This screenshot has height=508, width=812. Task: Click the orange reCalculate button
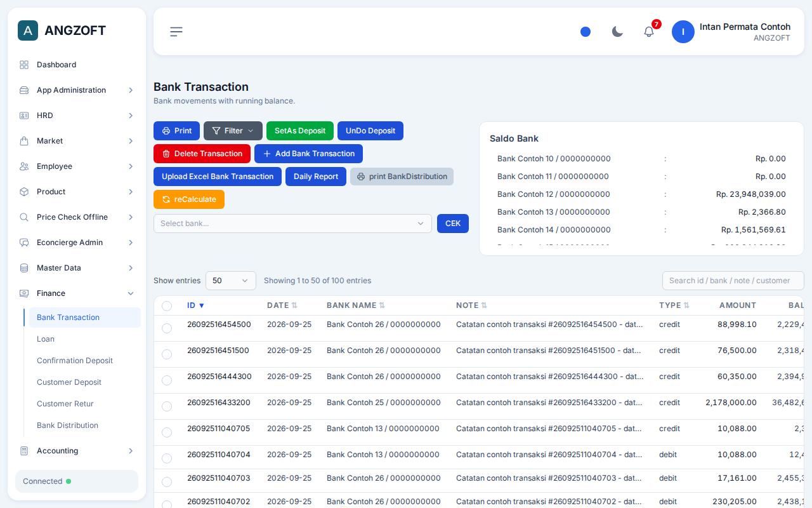[189, 199]
